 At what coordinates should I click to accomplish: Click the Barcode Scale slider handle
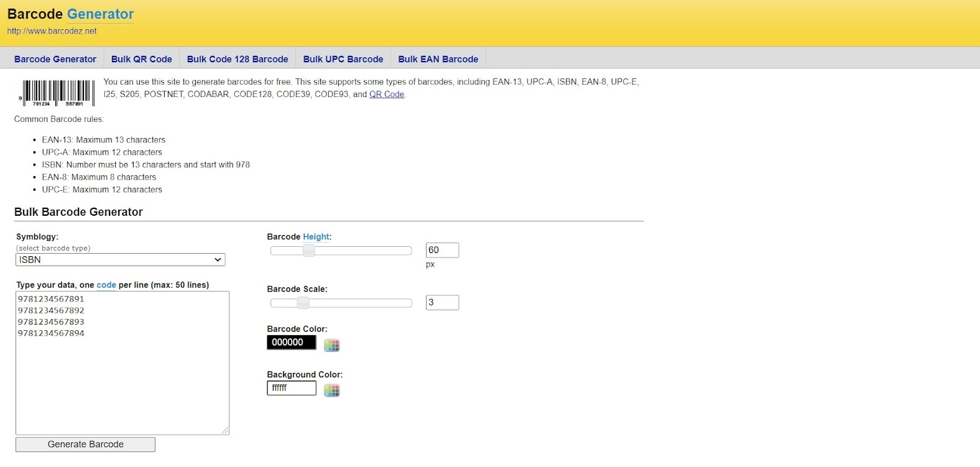click(303, 303)
